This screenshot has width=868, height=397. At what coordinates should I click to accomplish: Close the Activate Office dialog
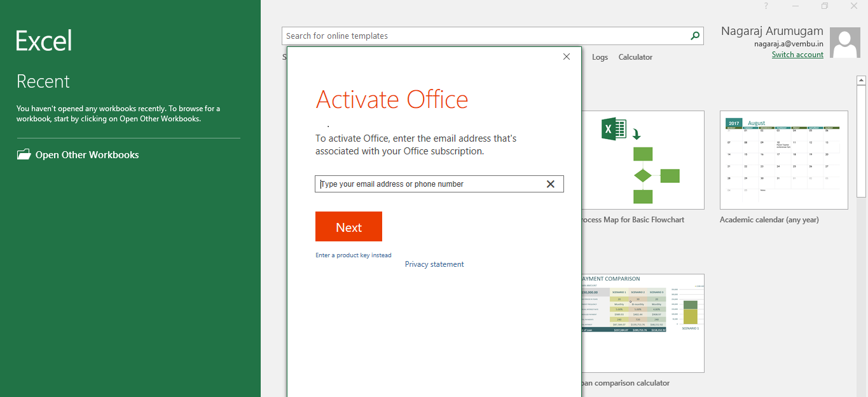tap(567, 57)
